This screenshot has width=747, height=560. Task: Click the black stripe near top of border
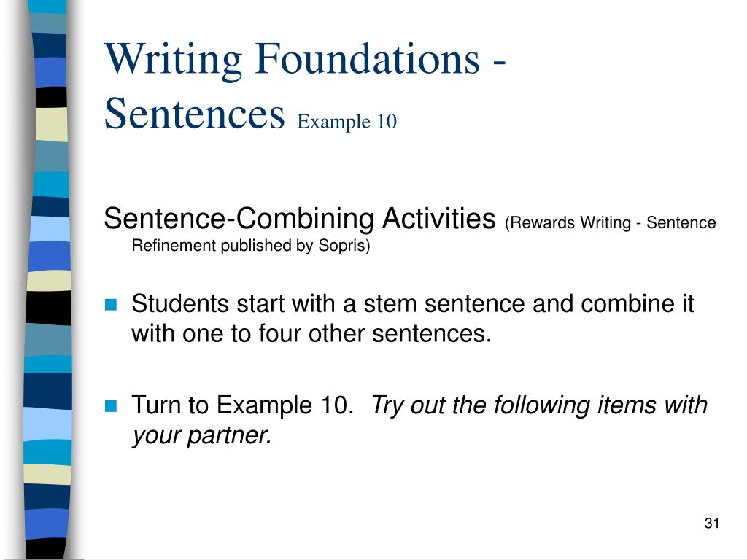pos(52,97)
